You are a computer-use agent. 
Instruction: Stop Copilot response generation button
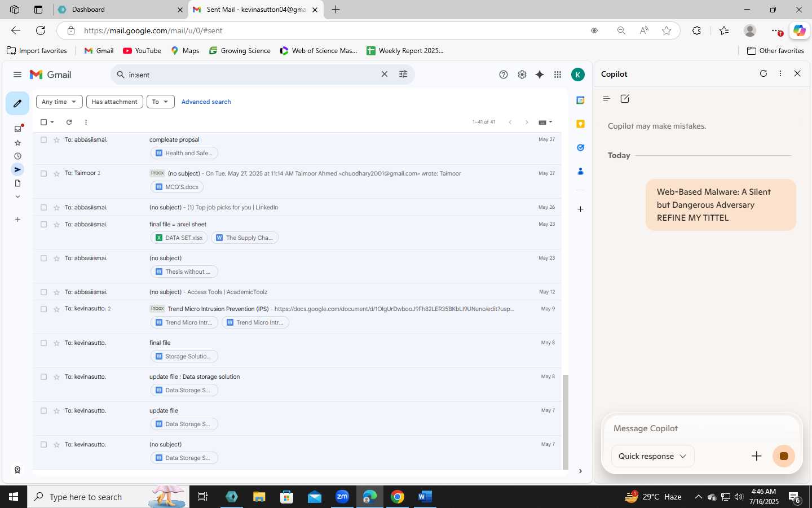(783, 456)
